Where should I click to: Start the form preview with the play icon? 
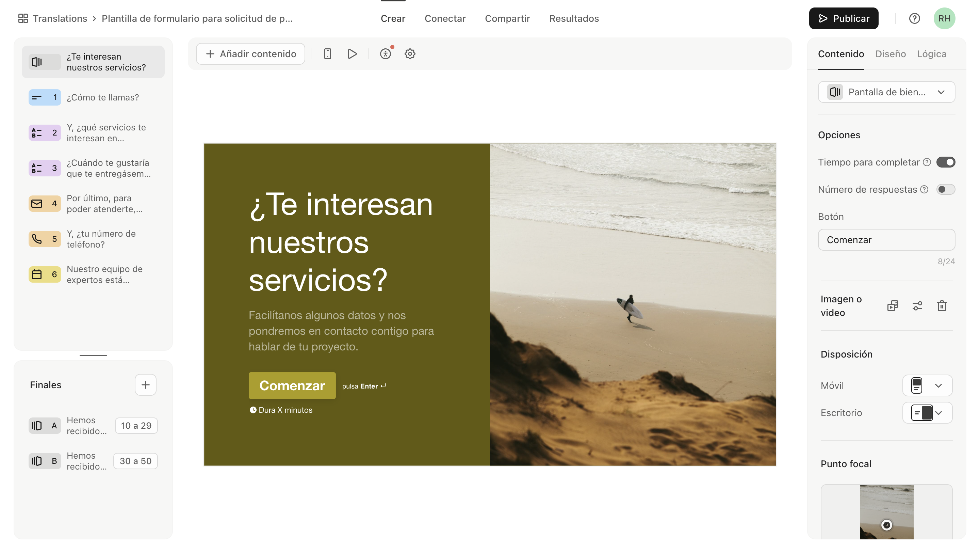[352, 54]
